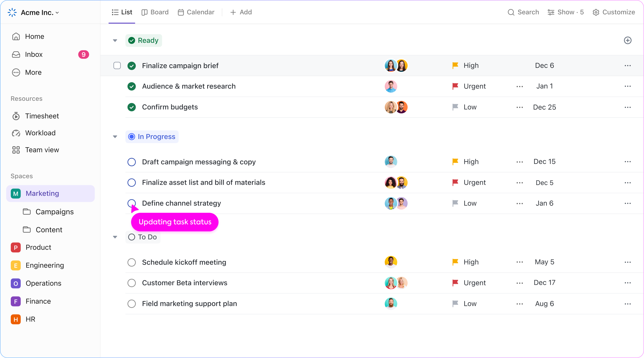Viewport: 644px width, 358px height.
Task: Click the Timesheet icon in Resources
Action: click(x=16, y=116)
